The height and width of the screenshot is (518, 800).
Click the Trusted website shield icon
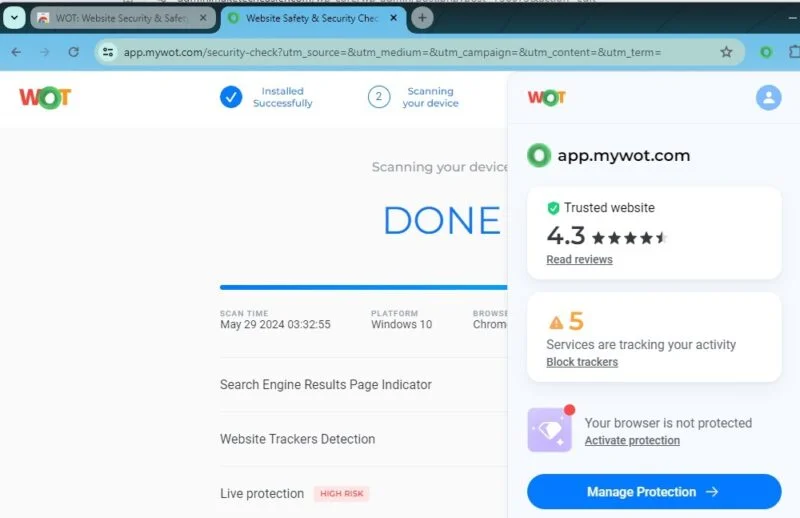pos(553,208)
